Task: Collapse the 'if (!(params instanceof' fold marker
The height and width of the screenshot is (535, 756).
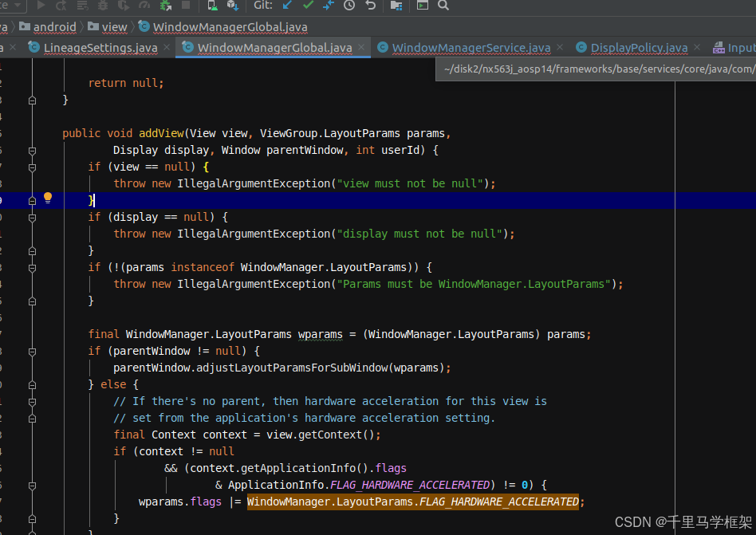Action: click(32, 267)
